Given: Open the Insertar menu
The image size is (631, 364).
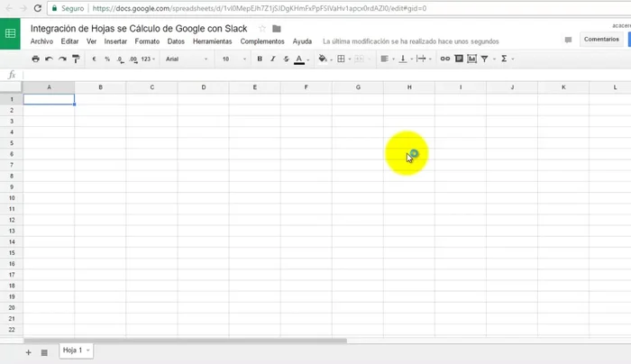Looking at the screenshot, I should 115,41.
